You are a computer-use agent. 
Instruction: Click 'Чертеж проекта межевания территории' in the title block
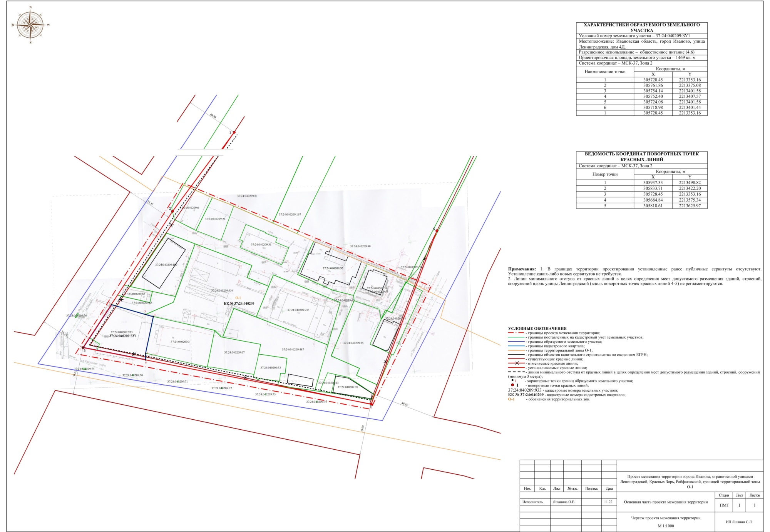pyautogui.click(x=666, y=518)
